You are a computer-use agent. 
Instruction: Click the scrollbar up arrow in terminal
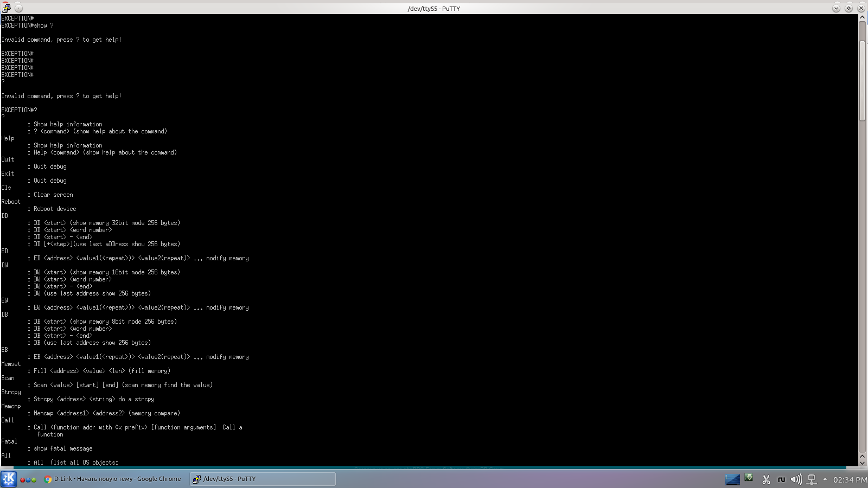tap(862, 18)
